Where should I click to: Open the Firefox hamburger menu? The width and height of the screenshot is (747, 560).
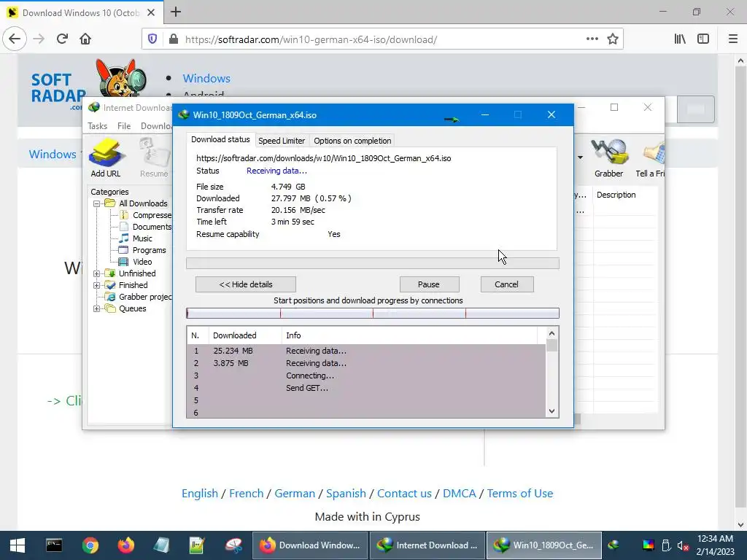click(733, 39)
